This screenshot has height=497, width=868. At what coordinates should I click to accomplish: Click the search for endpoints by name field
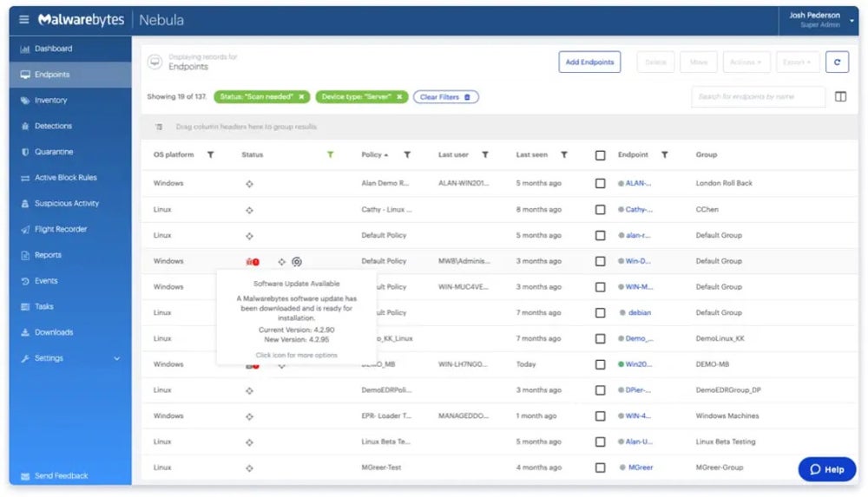click(757, 97)
